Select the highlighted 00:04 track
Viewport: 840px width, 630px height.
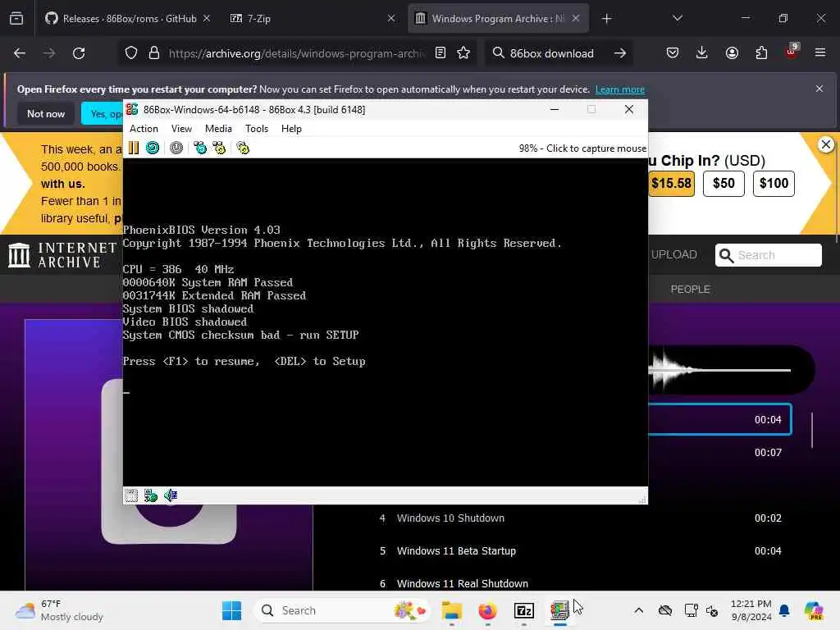[719, 419]
